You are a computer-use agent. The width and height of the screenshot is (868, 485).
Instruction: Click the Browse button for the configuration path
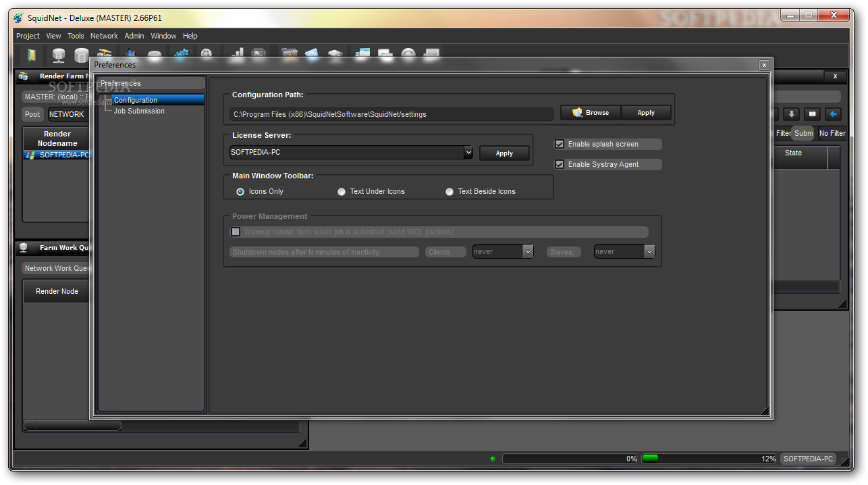click(591, 113)
